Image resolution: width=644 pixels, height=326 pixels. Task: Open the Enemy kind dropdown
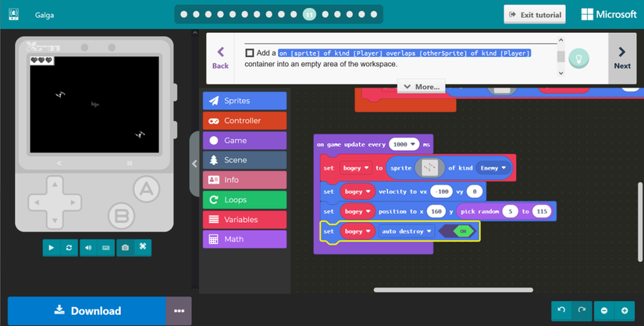click(x=493, y=168)
